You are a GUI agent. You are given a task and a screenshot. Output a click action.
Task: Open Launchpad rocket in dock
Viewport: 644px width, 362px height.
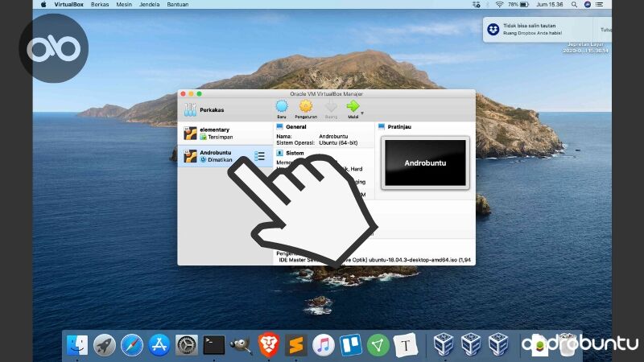click(x=105, y=345)
